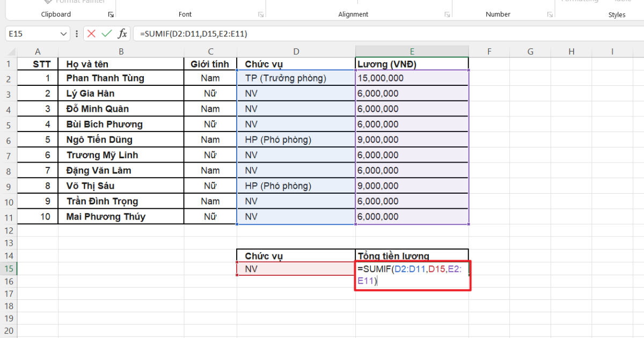This screenshot has height=338, width=644.
Task: Click Lý Gia Hân's 6,000,000 salary cell
Action: click(412, 93)
